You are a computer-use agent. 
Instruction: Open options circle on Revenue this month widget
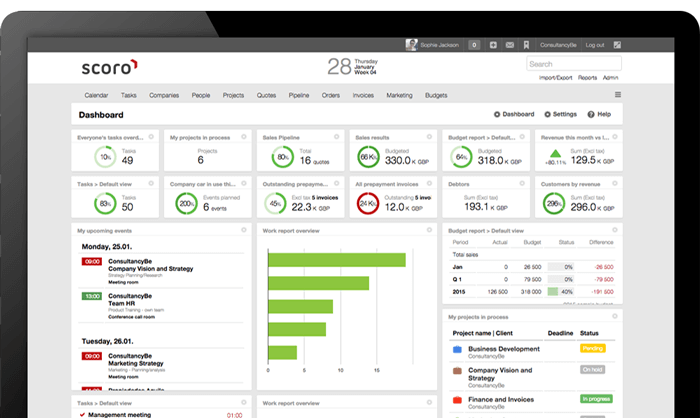coord(615,137)
